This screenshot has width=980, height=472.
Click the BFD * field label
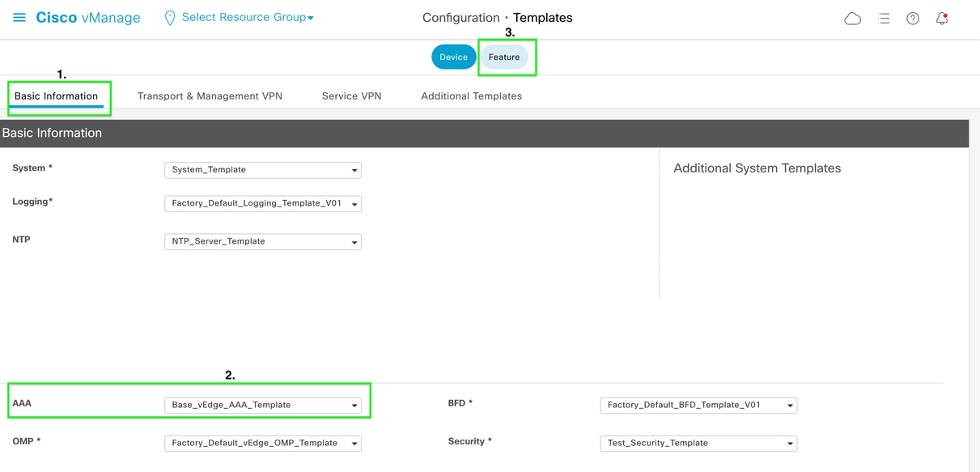tap(460, 402)
